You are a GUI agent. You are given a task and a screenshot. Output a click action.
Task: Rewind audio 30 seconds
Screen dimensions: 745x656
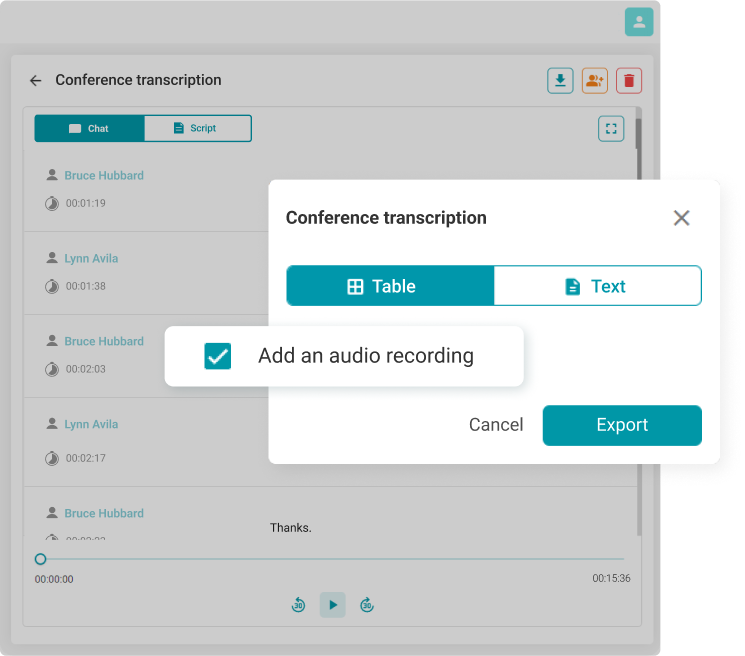pyautogui.click(x=298, y=605)
